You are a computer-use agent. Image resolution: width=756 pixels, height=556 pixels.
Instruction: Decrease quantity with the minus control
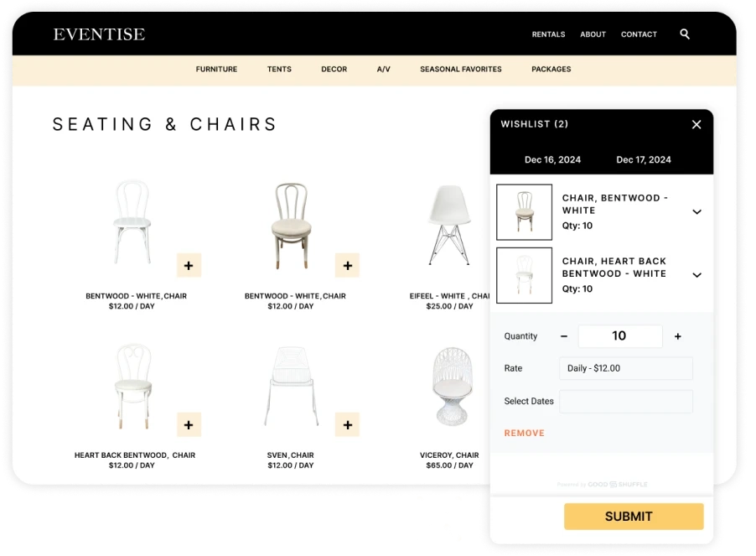563,335
